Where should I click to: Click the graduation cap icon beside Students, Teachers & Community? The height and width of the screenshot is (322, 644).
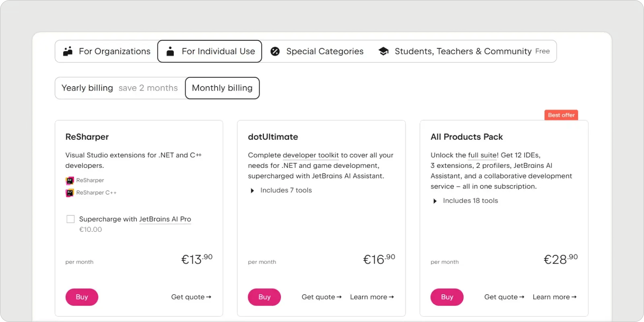(383, 51)
